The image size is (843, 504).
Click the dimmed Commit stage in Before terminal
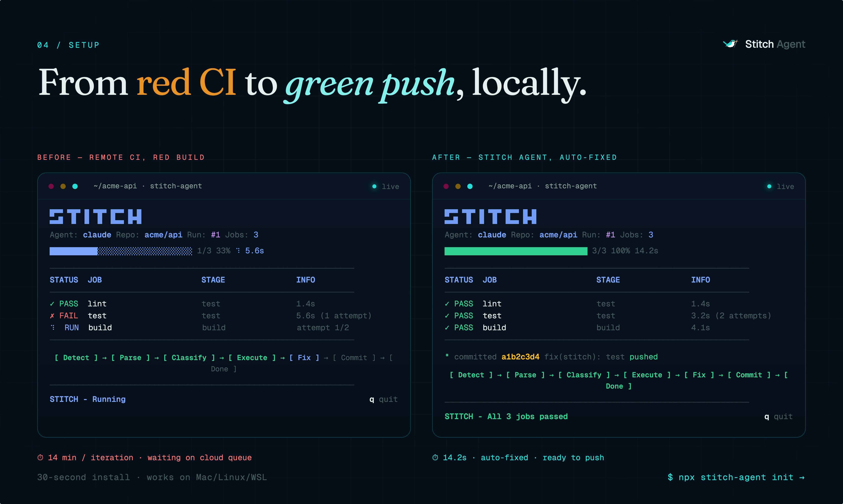[x=354, y=358]
